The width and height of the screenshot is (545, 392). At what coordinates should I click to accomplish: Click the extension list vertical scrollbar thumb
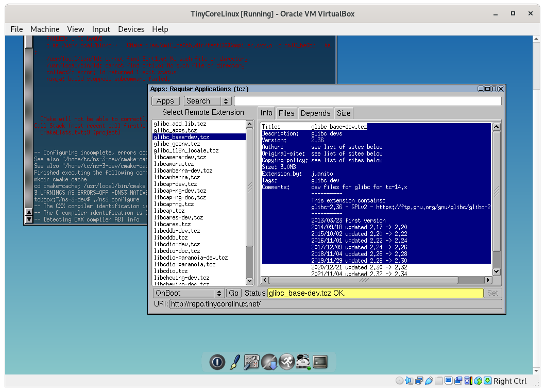pyautogui.click(x=249, y=188)
